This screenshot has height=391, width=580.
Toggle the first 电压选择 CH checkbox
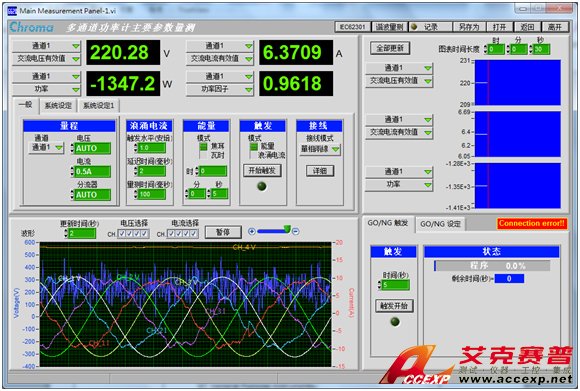121,234
